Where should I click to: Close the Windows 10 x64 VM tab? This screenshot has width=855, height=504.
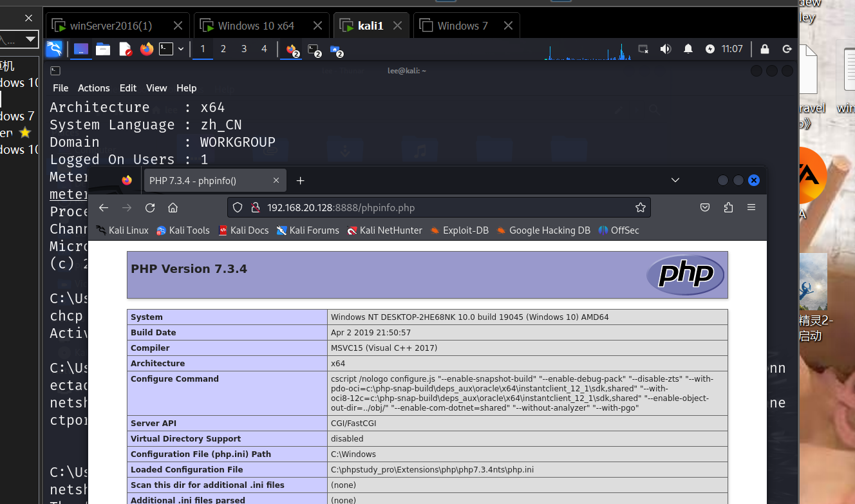[317, 26]
